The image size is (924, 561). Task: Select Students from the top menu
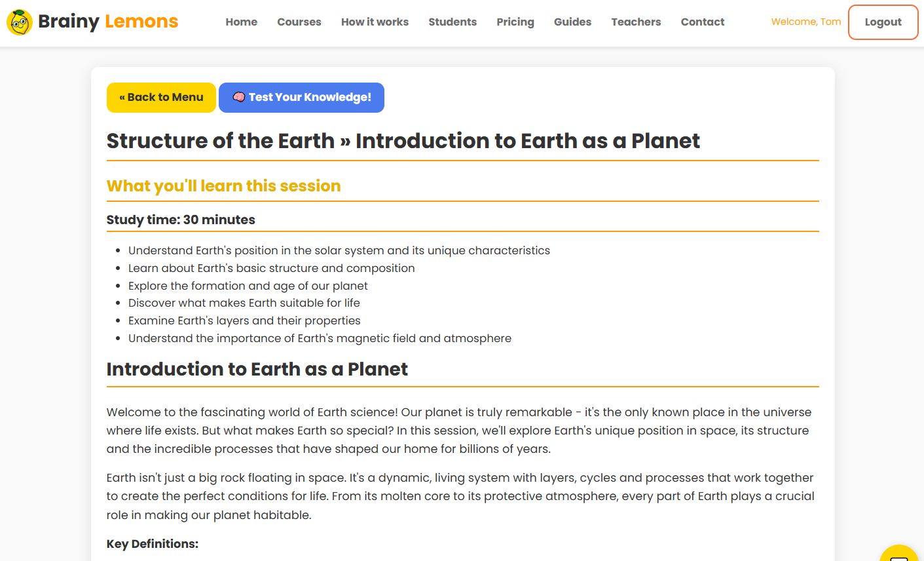[x=452, y=22]
